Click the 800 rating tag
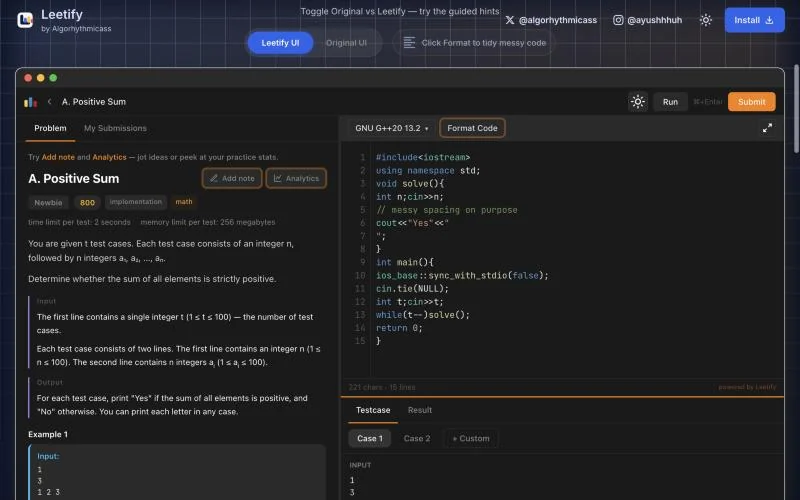The width and height of the screenshot is (800, 500). pos(87,203)
